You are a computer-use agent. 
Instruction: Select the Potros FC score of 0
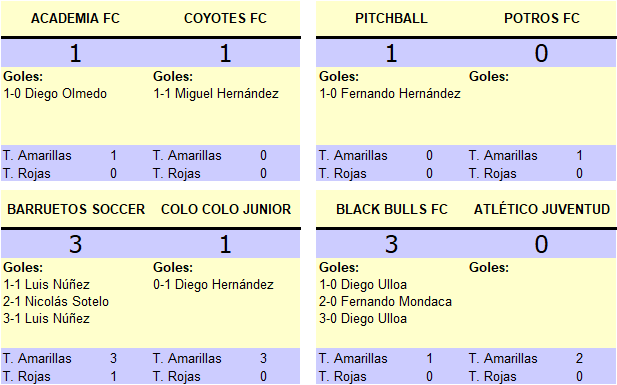point(541,53)
